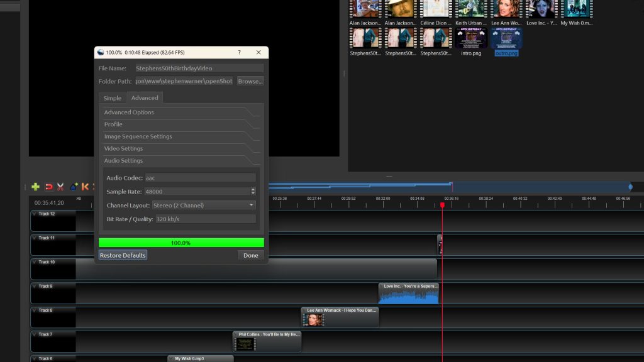
Task: Add a marker with the blue marker icon
Action: [x=73, y=187]
